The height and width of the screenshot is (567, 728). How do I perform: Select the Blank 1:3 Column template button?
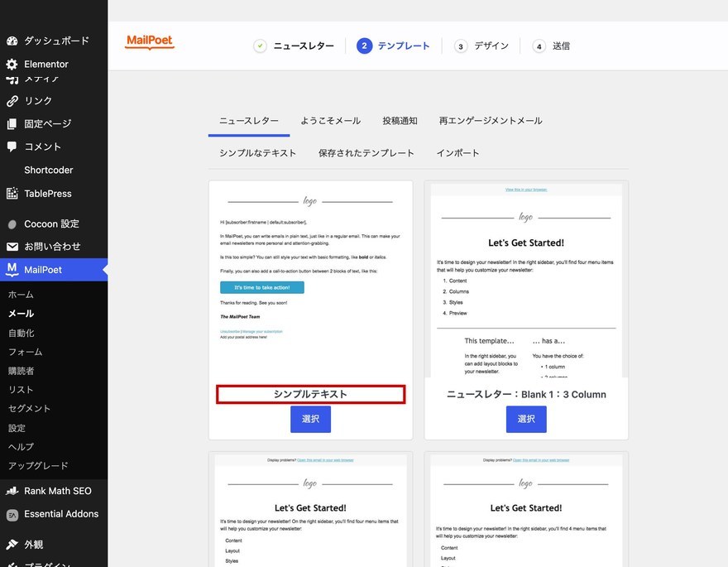pos(526,420)
